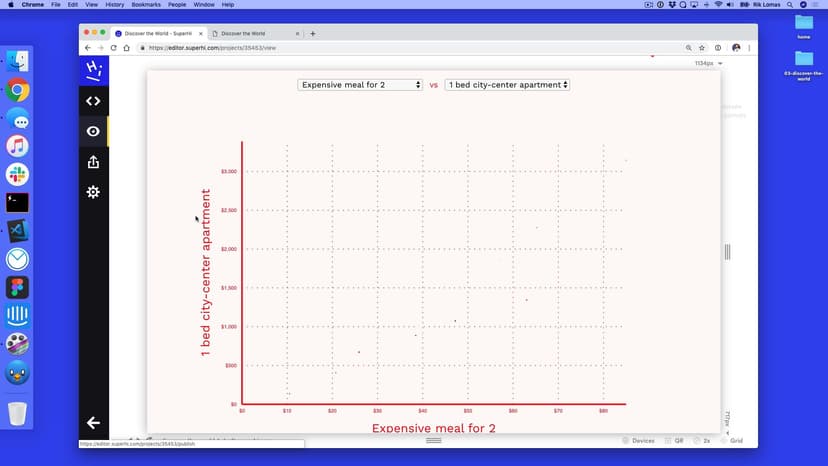The image size is (828, 466).
Task: Open the code editor view icon
Action: (x=93, y=101)
